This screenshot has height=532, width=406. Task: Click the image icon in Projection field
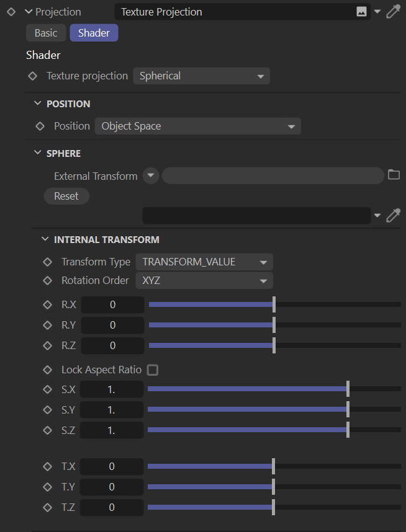(x=361, y=12)
